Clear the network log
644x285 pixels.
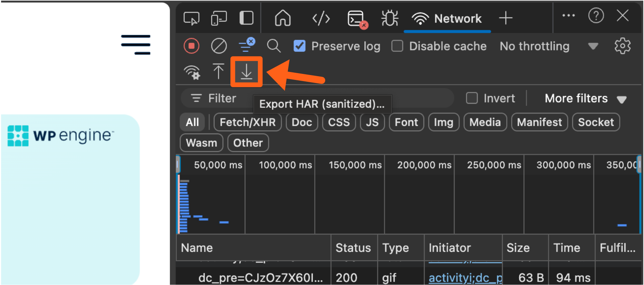[219, 46]
